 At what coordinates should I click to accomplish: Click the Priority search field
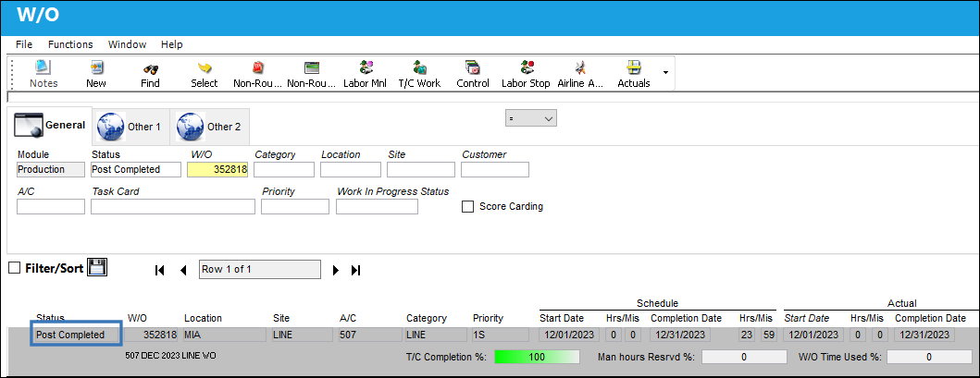point(295,206)
